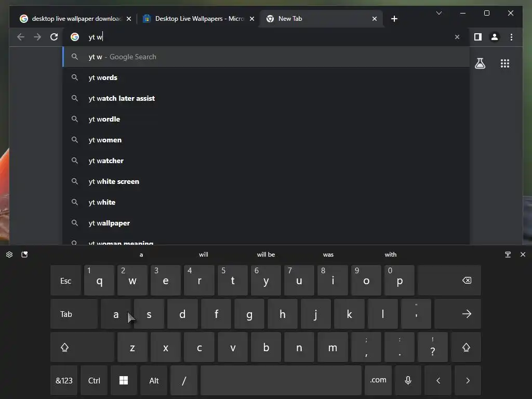
Task: Tap the backspace key icon
Action: [x=449, y=281]
